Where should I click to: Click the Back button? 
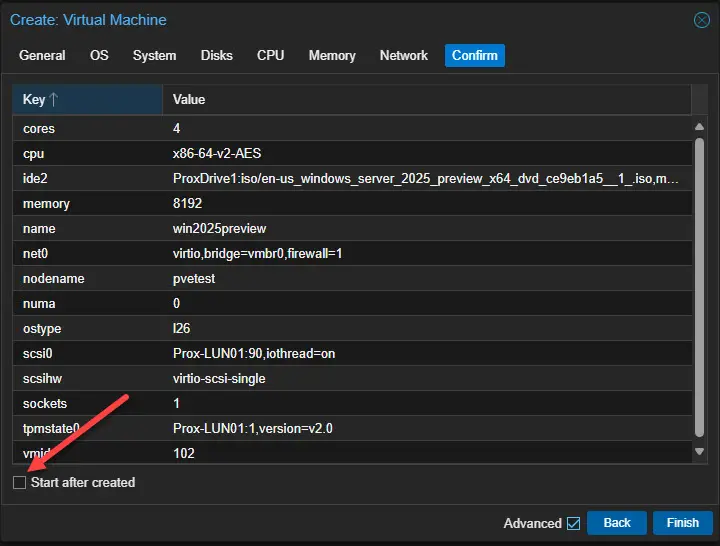[617, 523]
